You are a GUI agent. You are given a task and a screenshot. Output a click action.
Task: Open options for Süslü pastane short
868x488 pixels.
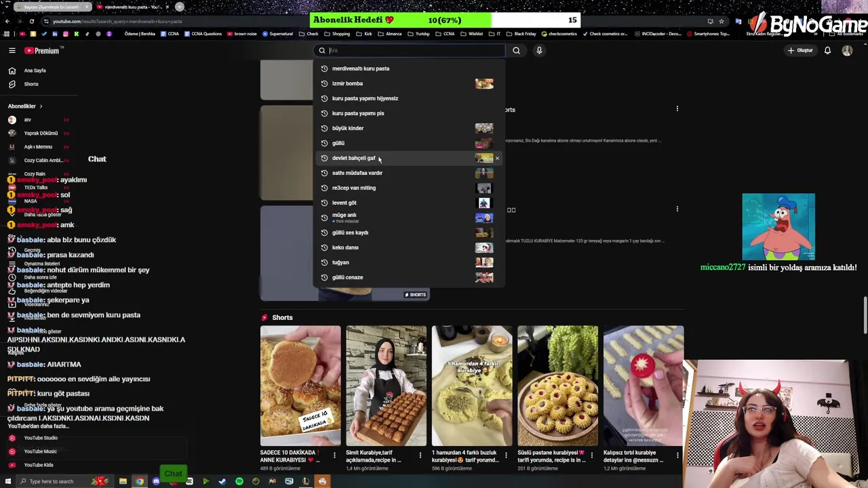(x=591, y=455)
